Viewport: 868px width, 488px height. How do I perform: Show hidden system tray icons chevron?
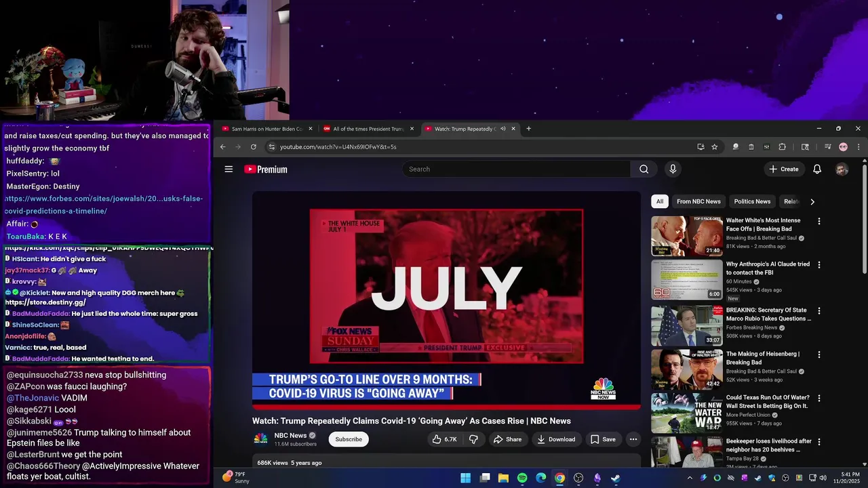click(x=691, y=478)
